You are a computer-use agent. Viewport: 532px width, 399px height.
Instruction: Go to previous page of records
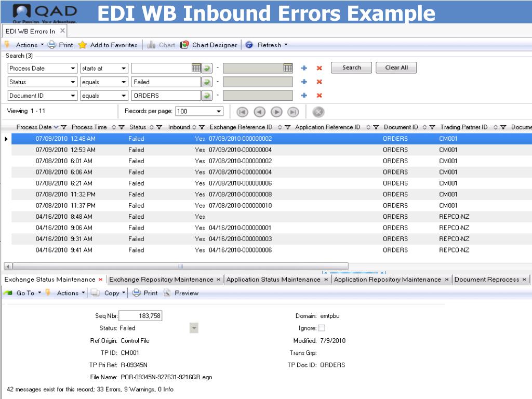[260, 112]
